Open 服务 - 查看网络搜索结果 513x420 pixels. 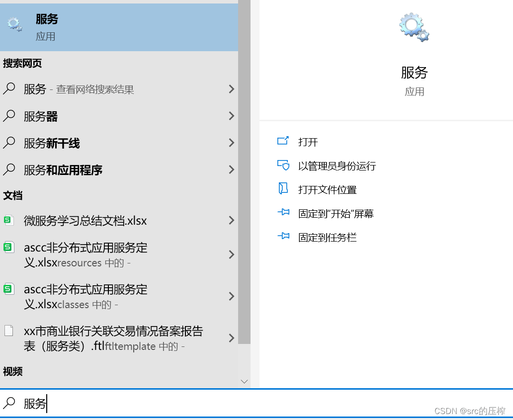[x=119, y=89]
